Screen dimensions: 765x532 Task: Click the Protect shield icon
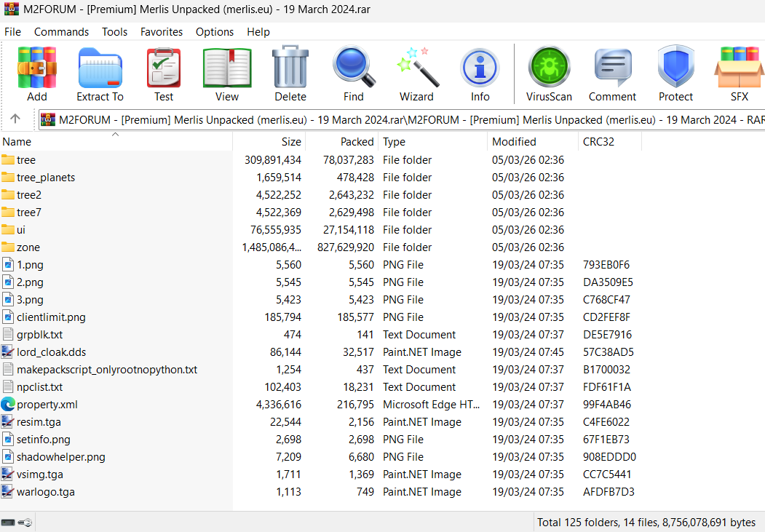point(675,65)
